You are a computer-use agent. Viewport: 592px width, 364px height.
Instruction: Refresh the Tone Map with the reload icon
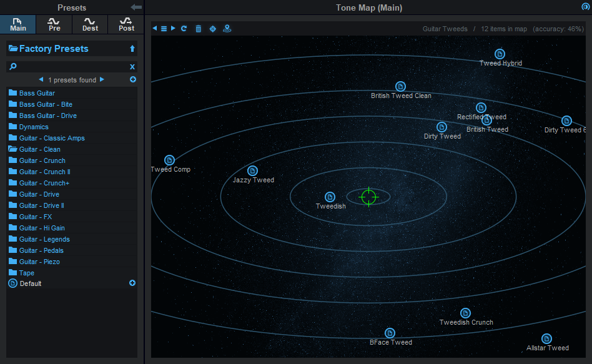tap(183, 28)
